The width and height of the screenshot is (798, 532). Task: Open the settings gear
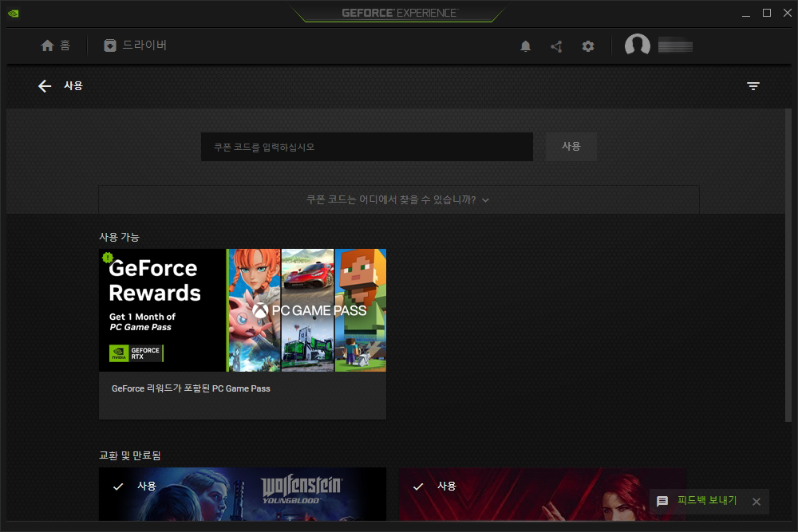pos(588,46)
